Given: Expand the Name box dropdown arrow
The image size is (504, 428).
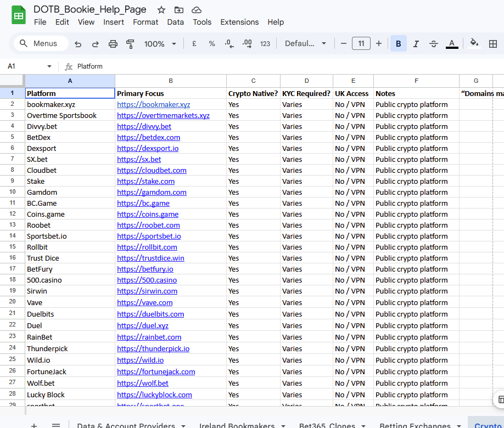Looking at the screenshot, I should pyautogui.click(x=49, y=66).
